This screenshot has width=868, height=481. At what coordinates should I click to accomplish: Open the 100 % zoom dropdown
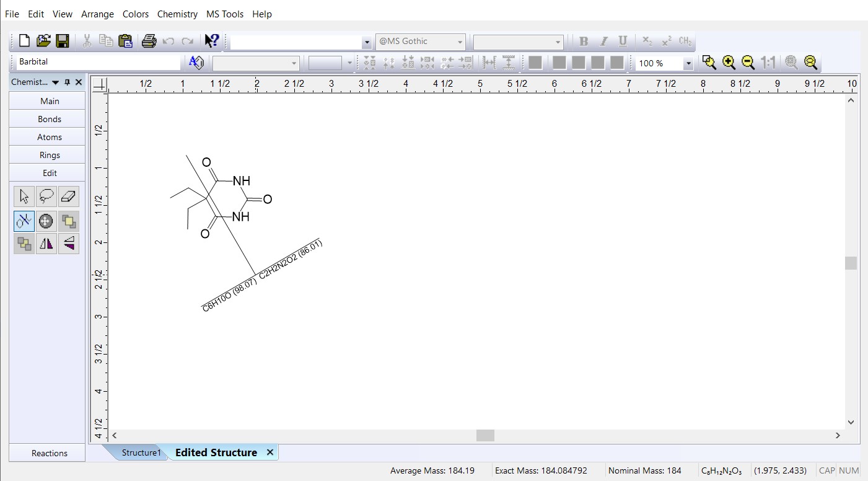pos(688,63)
